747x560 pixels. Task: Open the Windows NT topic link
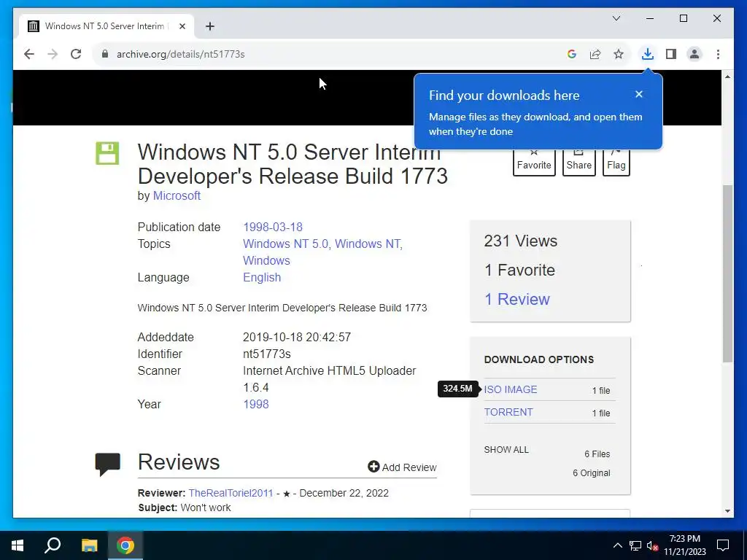(x=368, y=244)
